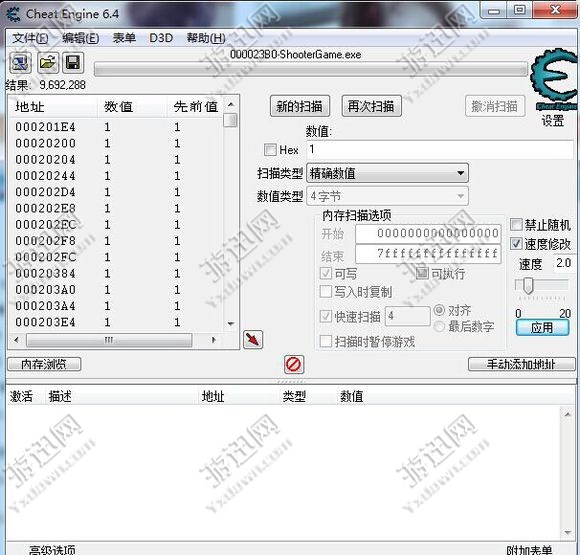
Task: Click the 新的扫描 button
Action: coord(300,107)
